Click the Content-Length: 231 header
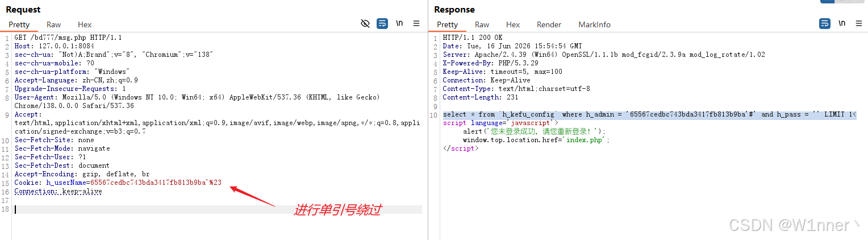868x240 pixels. tap(481, 97)
